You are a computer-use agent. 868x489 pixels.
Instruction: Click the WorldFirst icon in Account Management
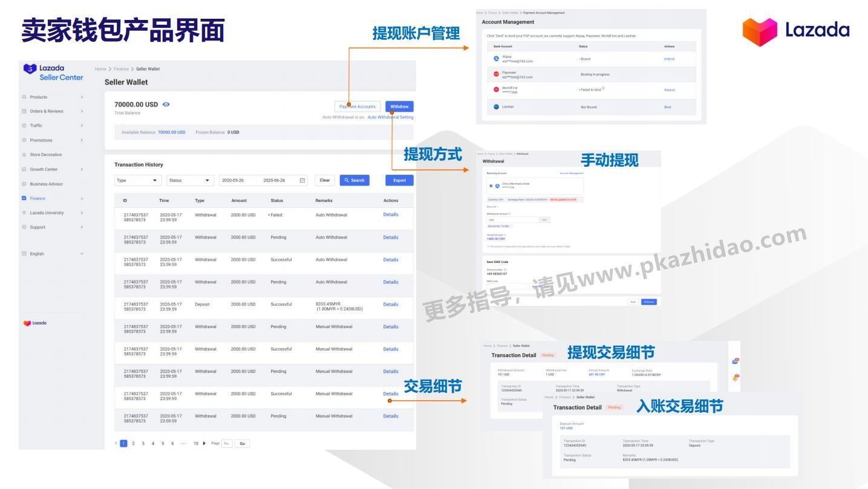[x=497, y=89]
